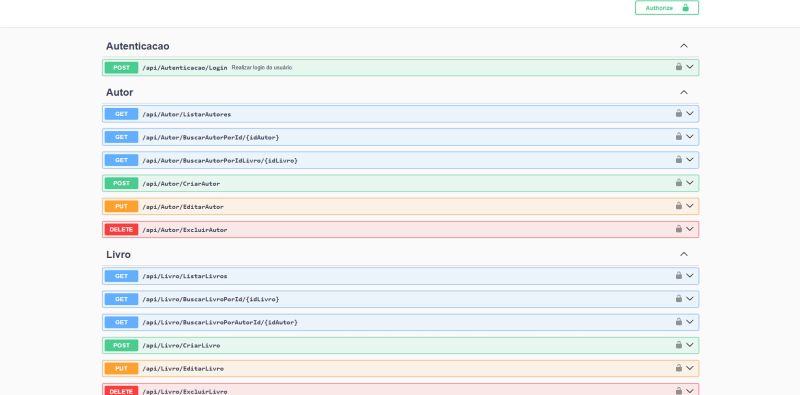Click the /api/Autor/ExcluirAutor path
The height and width of the screenshot is (395, 800).
185,230
